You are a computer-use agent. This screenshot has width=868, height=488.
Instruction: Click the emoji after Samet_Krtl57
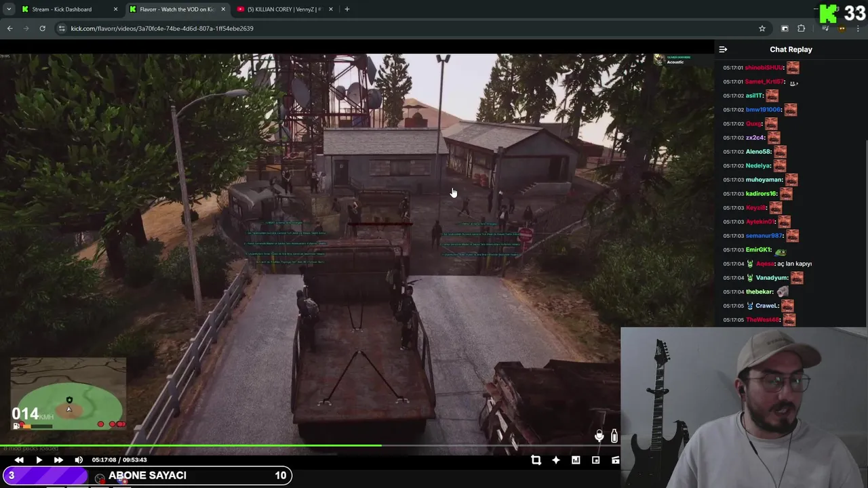pos(793,83)
